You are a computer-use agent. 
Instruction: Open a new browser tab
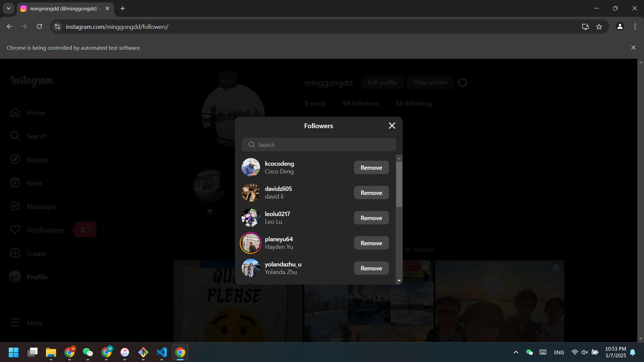(x=122, y=8)
